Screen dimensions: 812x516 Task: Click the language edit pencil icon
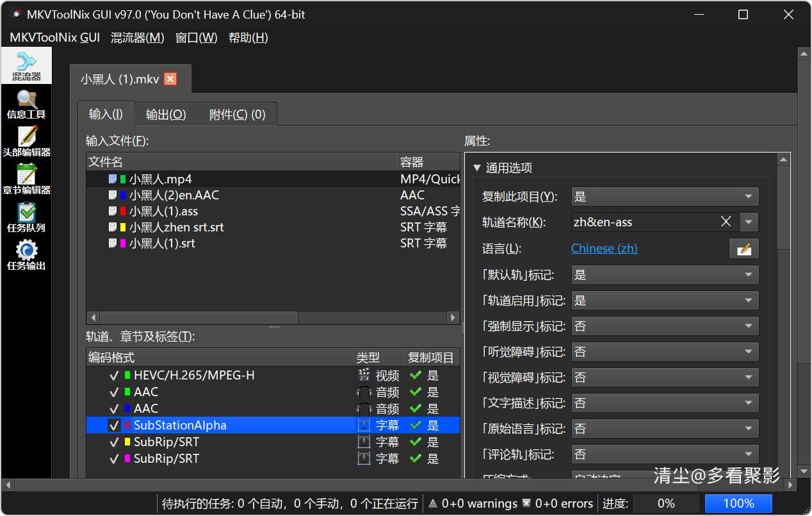[743, 249]
